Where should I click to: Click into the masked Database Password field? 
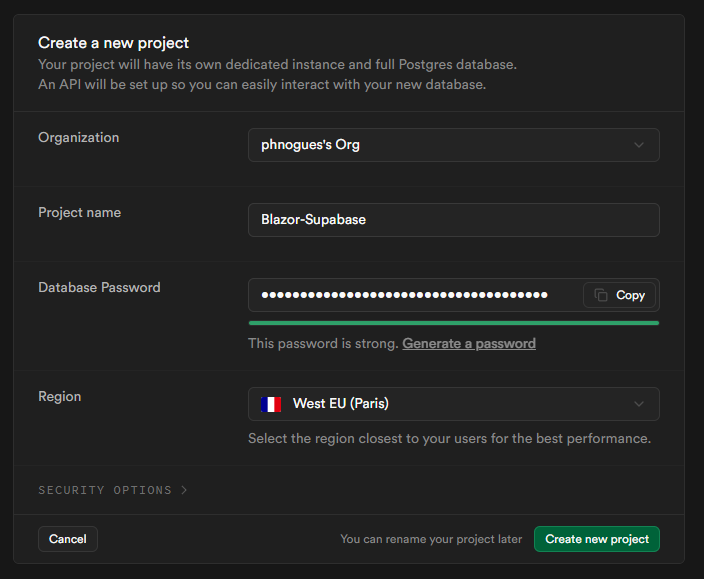pos(410,295)
